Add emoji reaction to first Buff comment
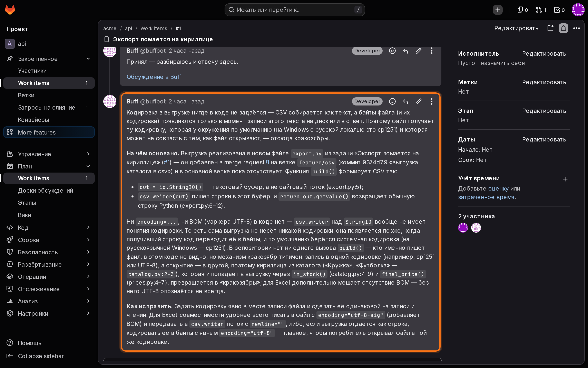 pos(392,51)
